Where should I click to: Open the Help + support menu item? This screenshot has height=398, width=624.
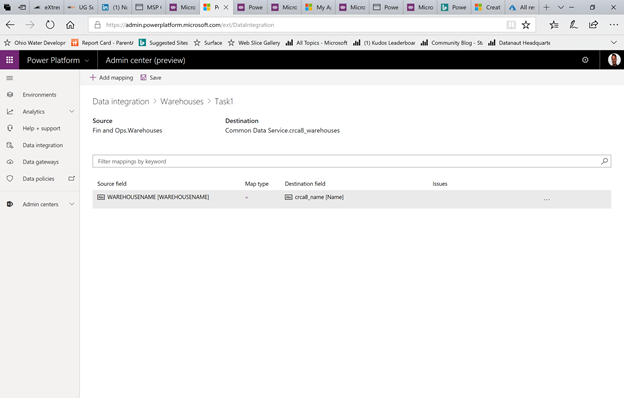41,128
